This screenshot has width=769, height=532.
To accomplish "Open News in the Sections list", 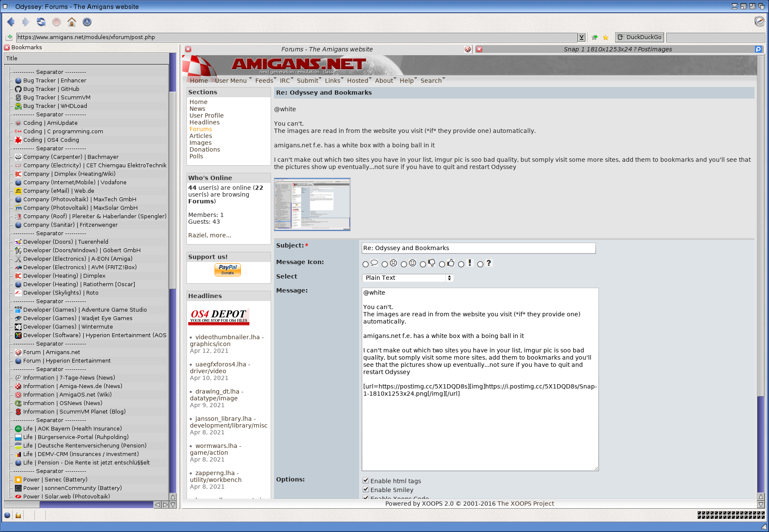I will (x=197, y=109).
